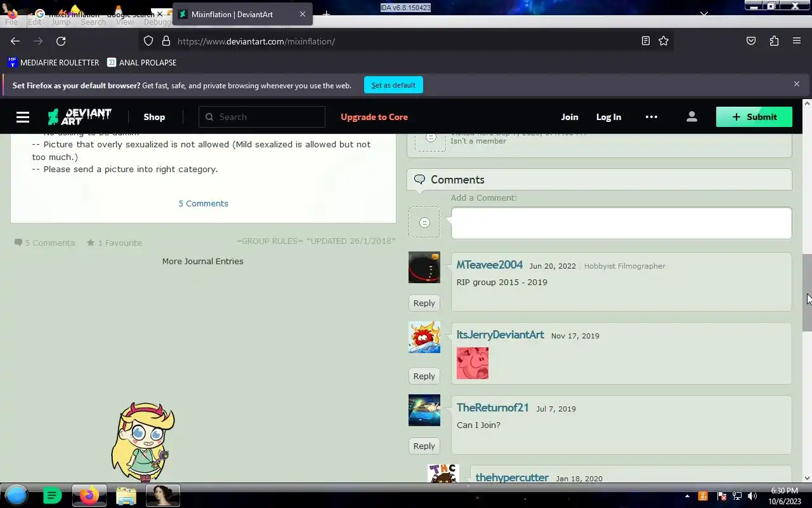This screenshot has height=508, width=812.
Task: Switch to the portrait-icon app in taskbar
Action: coord(163,495)
